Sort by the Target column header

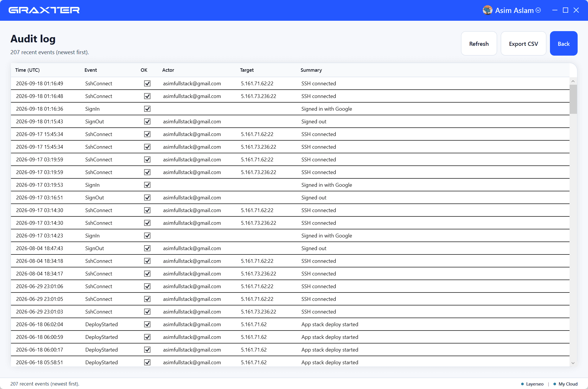point(247,70)
